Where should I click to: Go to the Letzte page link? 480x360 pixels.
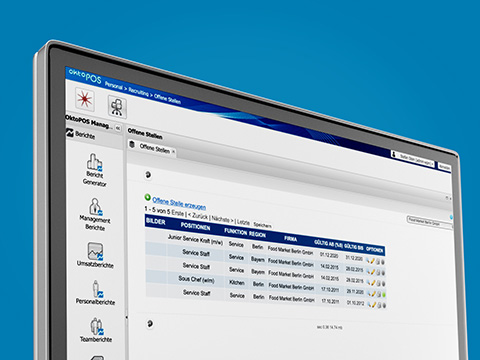point(243,222)
